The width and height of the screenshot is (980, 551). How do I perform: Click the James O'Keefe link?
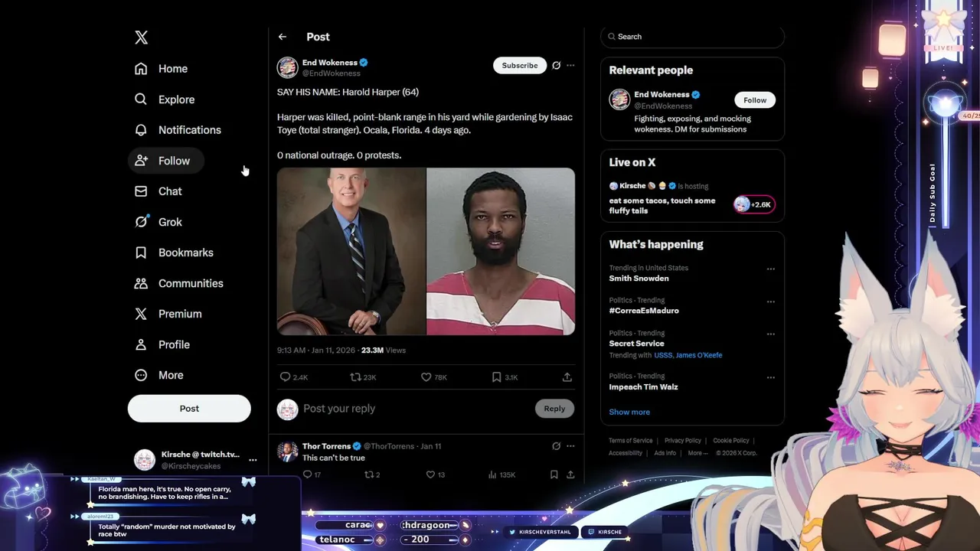[x=698, y=355]
